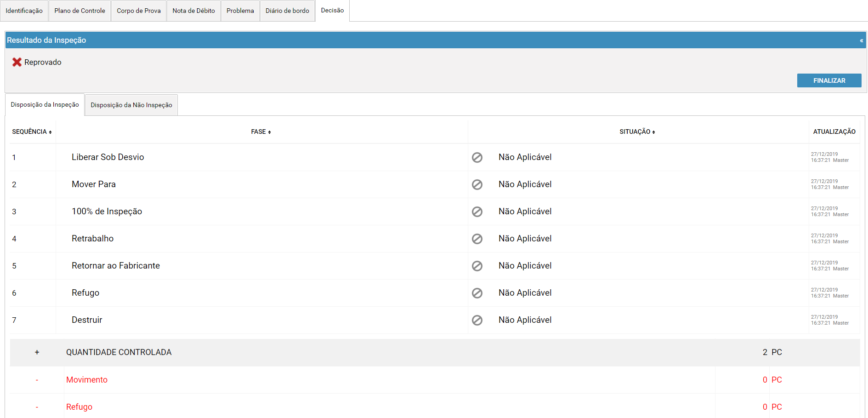Open the Corpo de Prova tab
Image resolution: width=868 pixels, height=418 pixels.
pyautogui.click(x=139, y=11)
